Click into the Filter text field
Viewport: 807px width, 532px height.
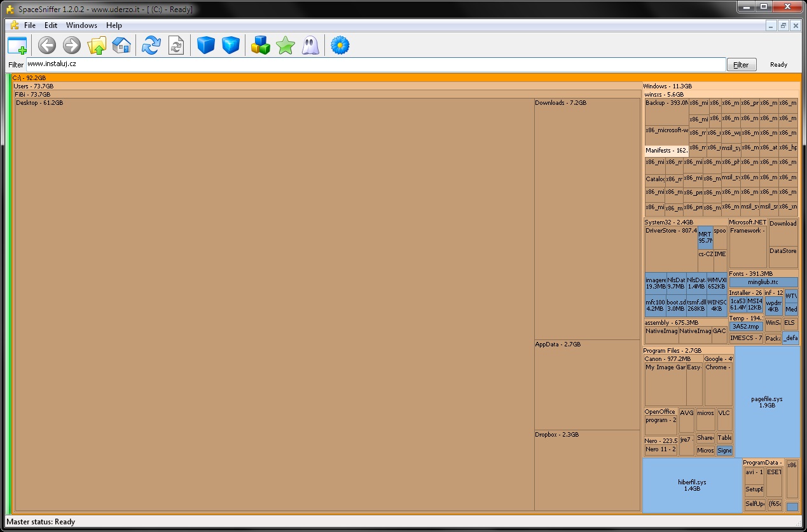(x=375, y=64)
